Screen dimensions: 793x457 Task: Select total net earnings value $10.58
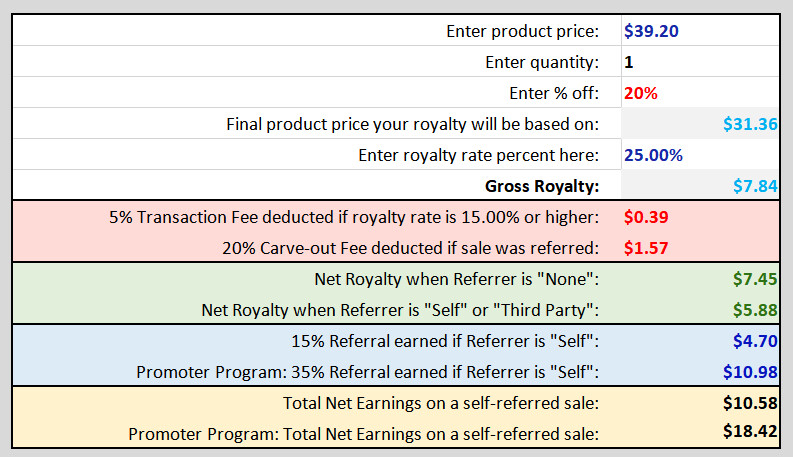[x=750, y=403]
